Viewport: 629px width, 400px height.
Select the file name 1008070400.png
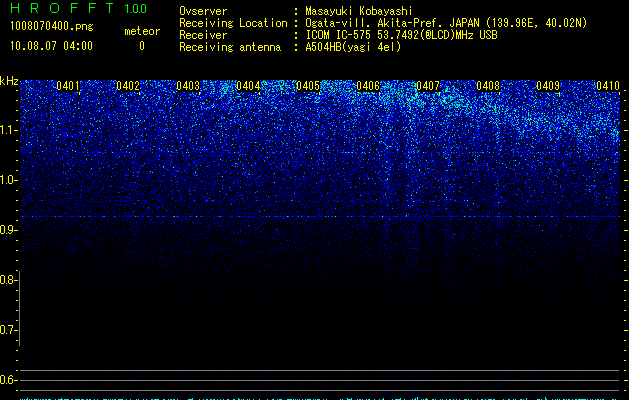52,26
